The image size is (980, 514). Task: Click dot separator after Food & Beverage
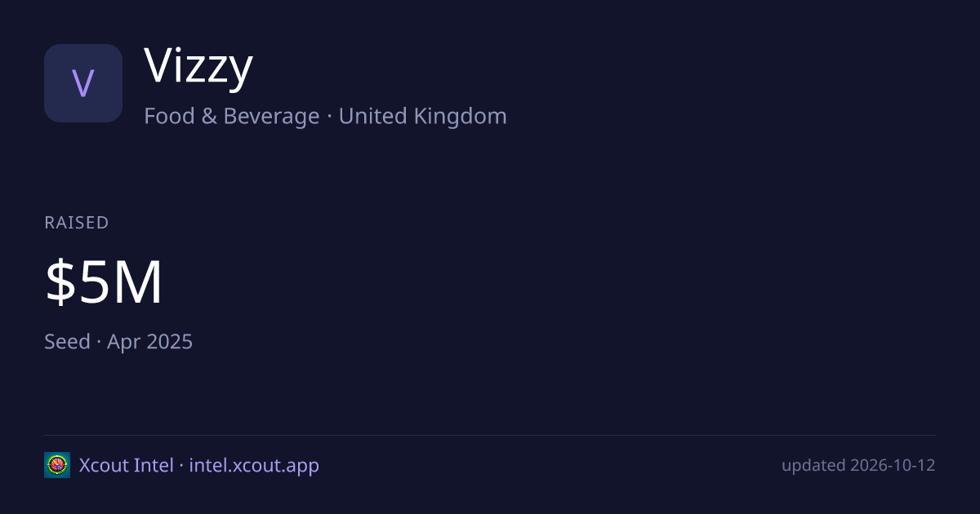[x=329, y=117]
